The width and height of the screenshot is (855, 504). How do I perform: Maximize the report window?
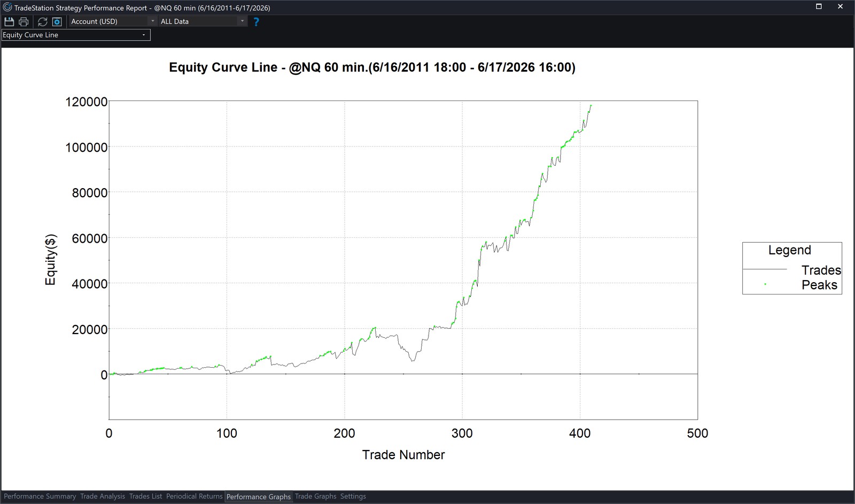[819, 7]
